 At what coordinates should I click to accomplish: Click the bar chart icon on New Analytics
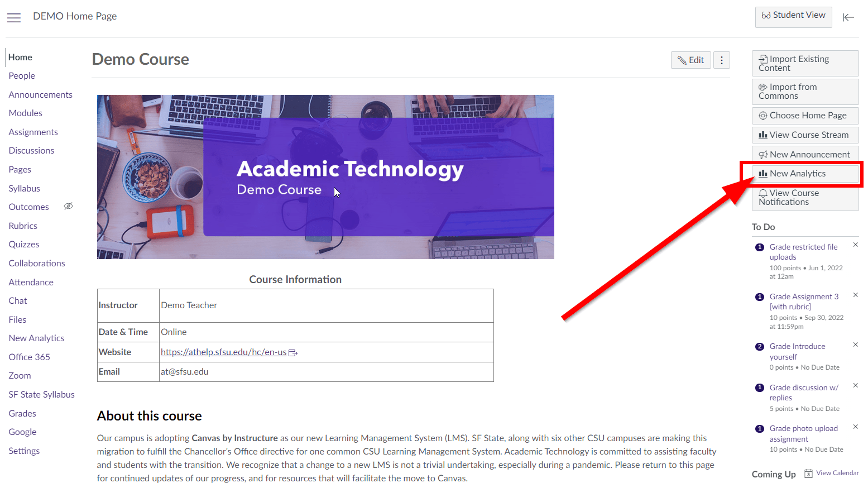pos(764,173)
